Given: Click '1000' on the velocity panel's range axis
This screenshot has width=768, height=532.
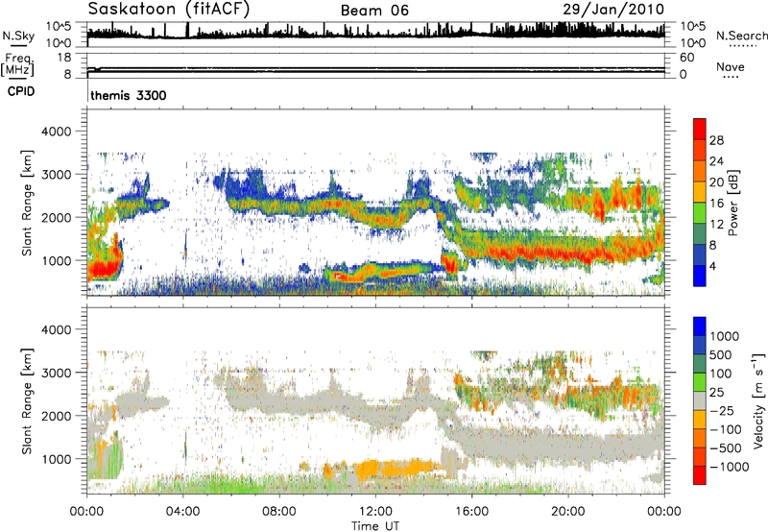Looking at the screenshot, I should point(57,459).
